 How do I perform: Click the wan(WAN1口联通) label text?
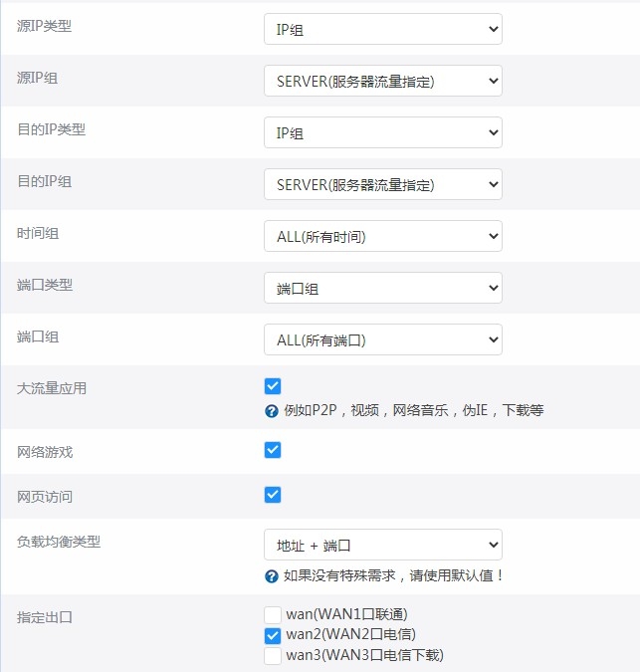[346, 614]
